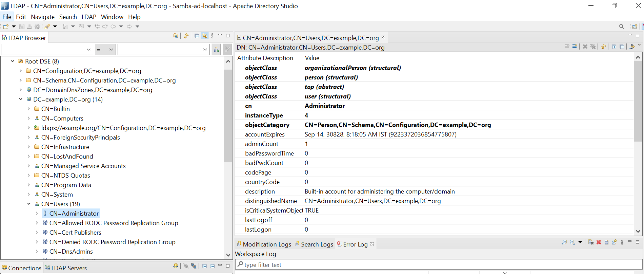Image resolution: width=644 pixels, height=274 pixels.
Task: Collapse all entries in LDAP Browser
Action: [x=197, y=36]
